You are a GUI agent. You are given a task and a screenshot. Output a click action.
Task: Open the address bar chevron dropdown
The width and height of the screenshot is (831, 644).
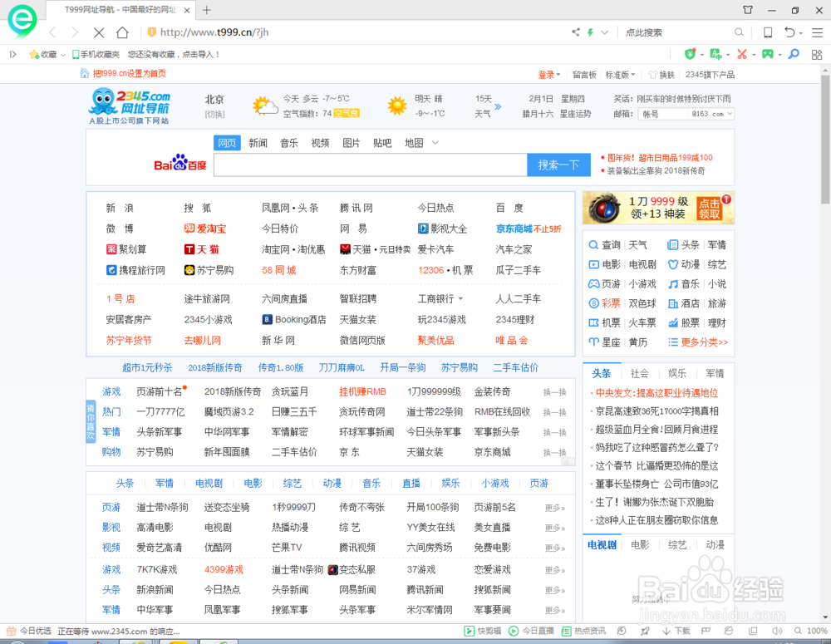click(605, 32)
